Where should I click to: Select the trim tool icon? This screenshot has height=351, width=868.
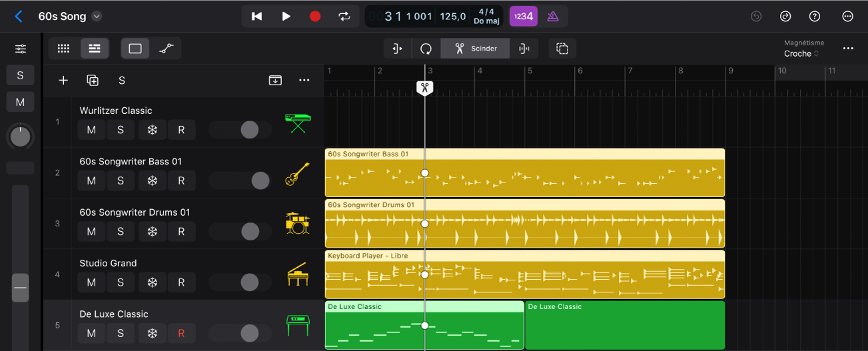click(398, 49)
